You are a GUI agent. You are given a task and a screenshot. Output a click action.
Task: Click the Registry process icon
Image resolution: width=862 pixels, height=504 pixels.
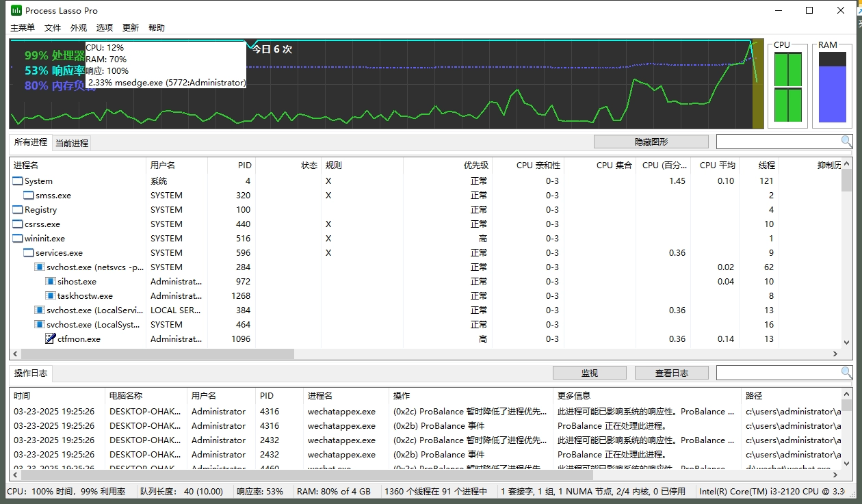pos(18,210)
